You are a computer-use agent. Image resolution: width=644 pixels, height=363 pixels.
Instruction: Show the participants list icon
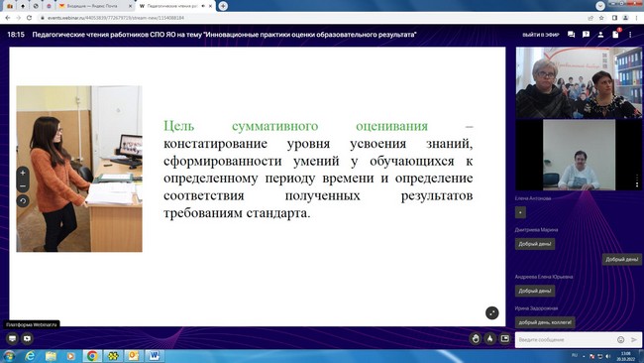click(x=600, y=35)
